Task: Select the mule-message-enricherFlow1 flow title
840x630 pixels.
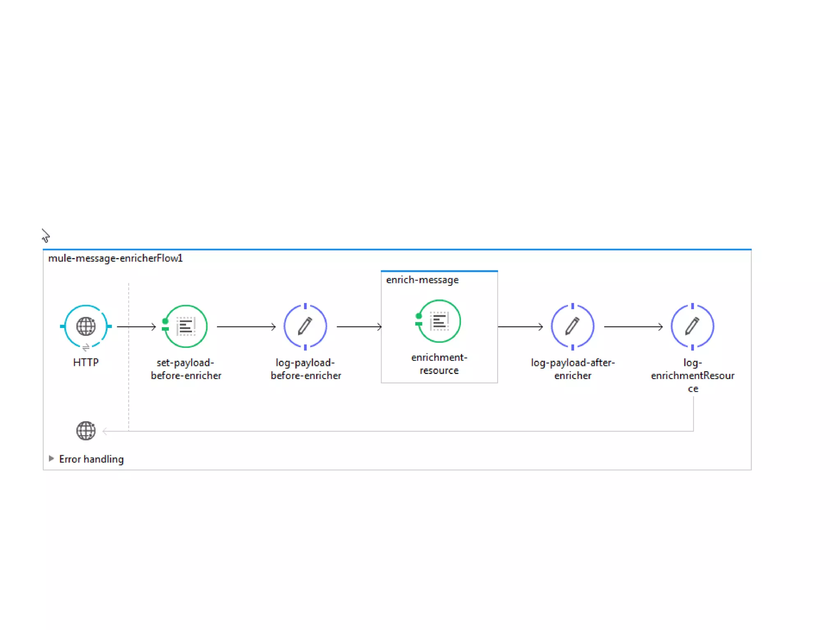Action: tap(115, 258)
